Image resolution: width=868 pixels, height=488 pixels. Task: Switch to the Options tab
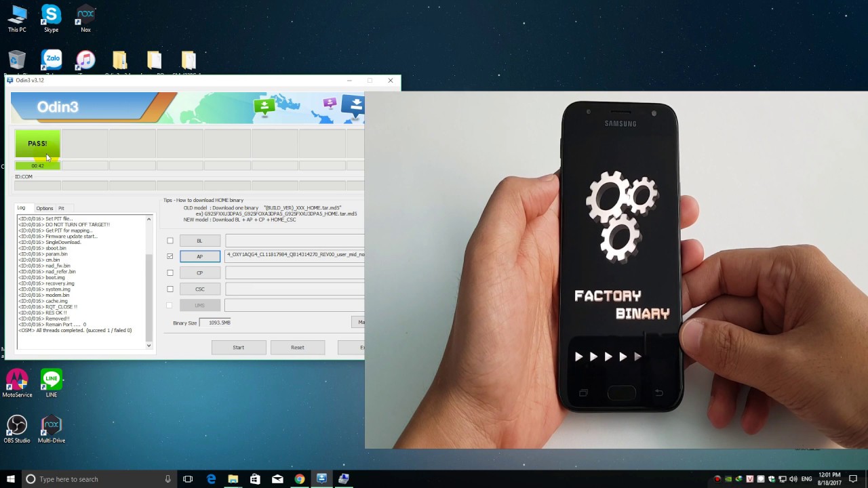[x=45, y=208]
